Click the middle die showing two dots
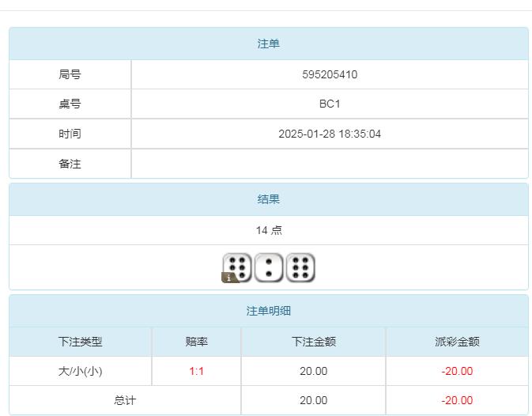The image size is (532, 416). (269, 267)
